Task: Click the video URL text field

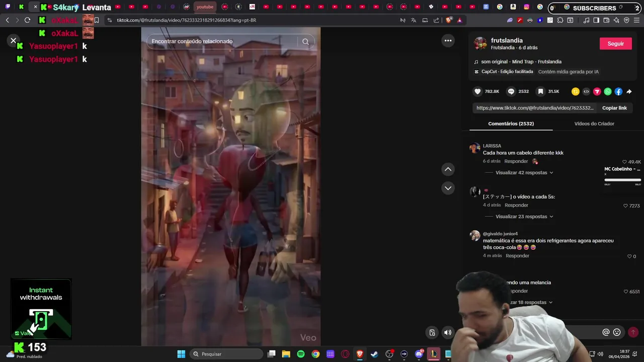Action: [534, 108]
